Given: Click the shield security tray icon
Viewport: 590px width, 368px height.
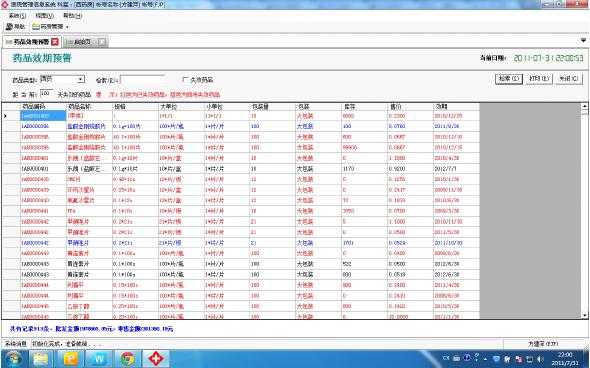Looking at the screenshot, I should pos(496,359).
